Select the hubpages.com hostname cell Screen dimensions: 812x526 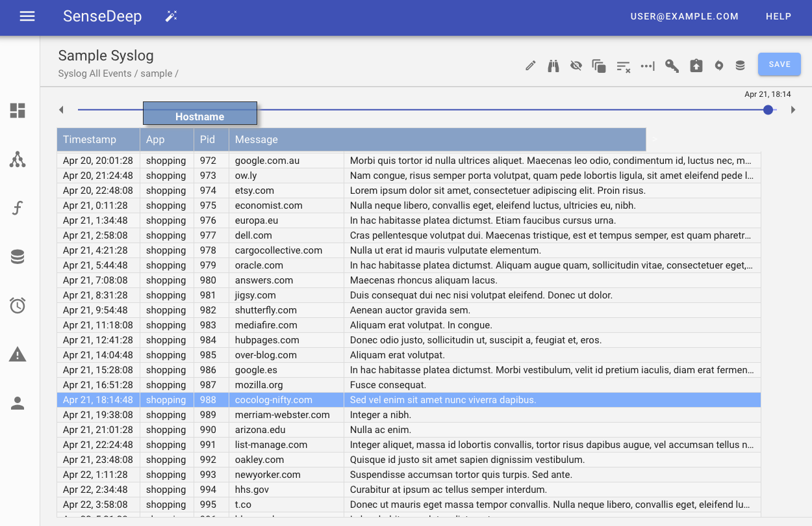point(286,340)
